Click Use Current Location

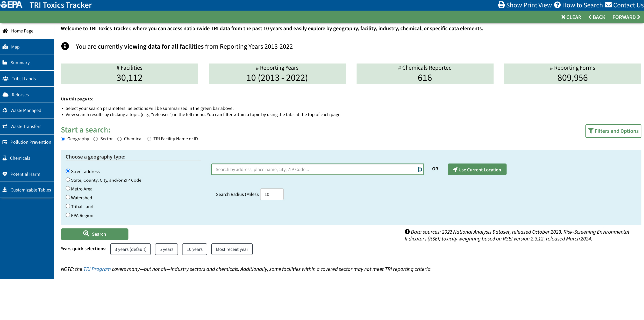pos(477,169)
